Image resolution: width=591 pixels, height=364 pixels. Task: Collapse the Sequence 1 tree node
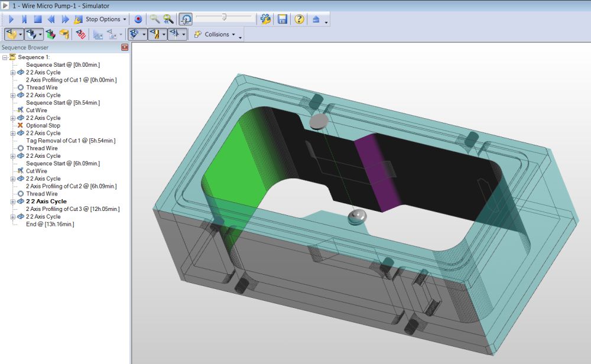click(5, 57)
